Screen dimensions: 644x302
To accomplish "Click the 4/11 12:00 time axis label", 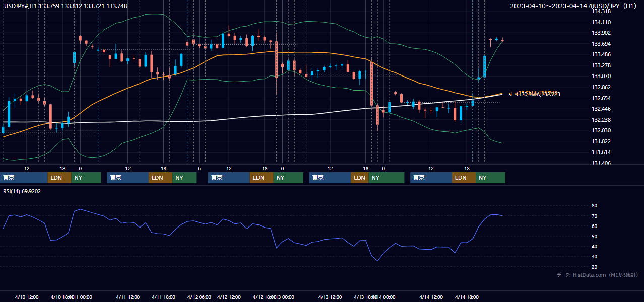I will [x=127, y=297].
